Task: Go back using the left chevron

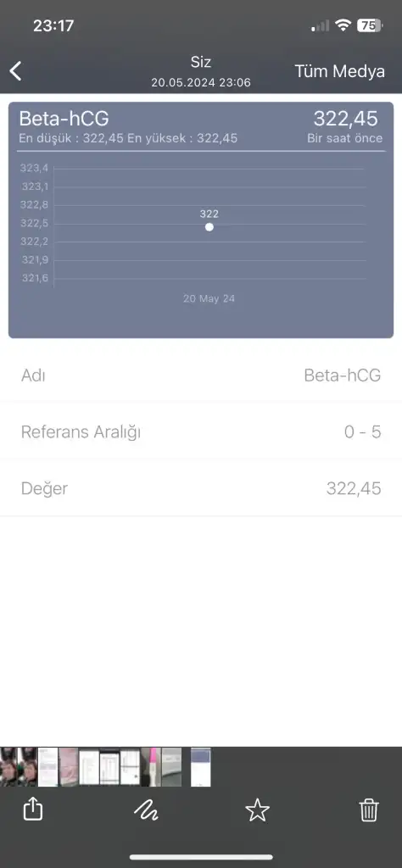Action: (x=16, y=71)
